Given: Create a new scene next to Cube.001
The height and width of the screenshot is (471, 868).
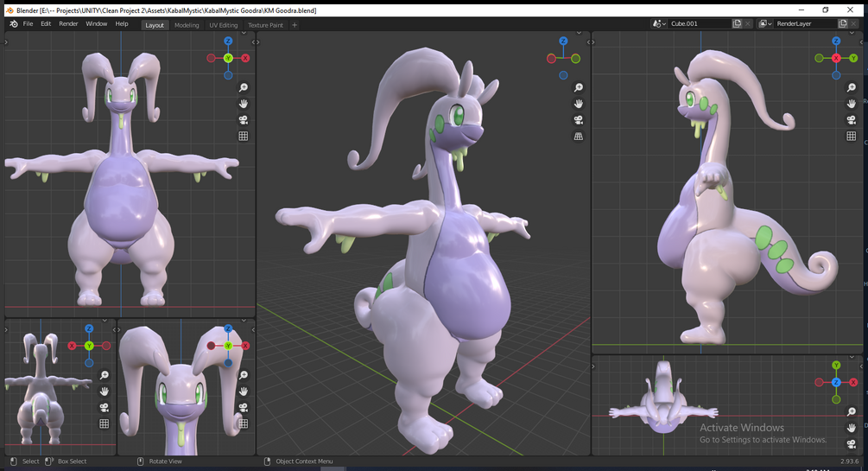Looking at the screenshot, I should point(737,24).
